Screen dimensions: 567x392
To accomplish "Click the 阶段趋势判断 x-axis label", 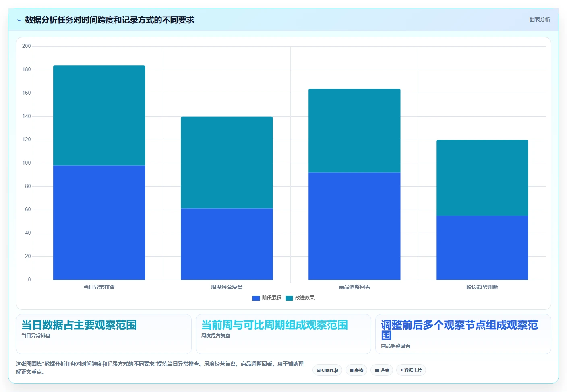I will 482,287.
